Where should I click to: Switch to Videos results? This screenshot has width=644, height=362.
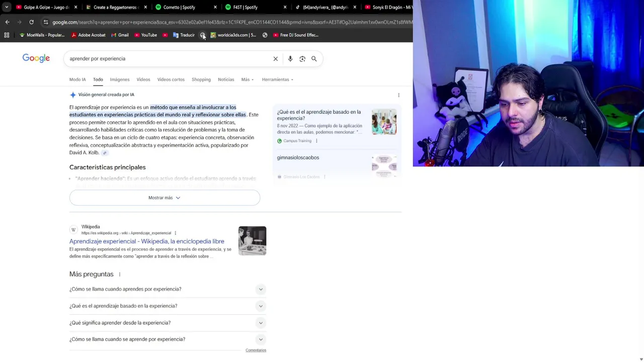point(143,79)
